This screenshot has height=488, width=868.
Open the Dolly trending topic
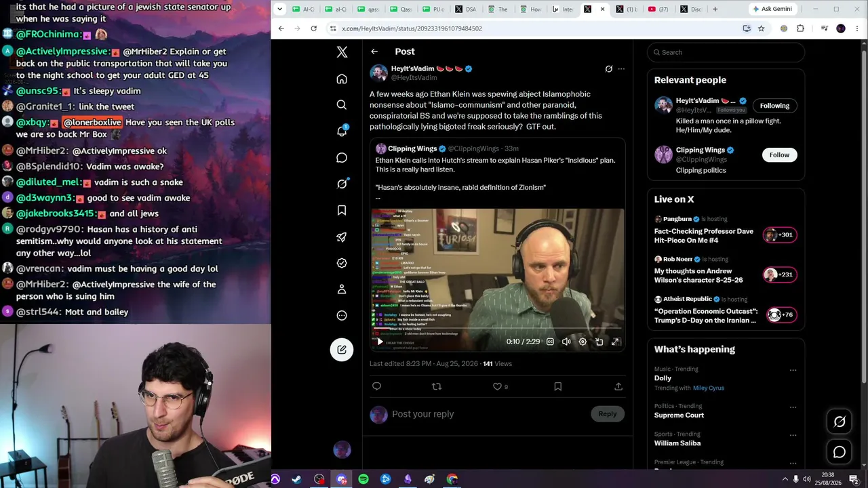663,378
